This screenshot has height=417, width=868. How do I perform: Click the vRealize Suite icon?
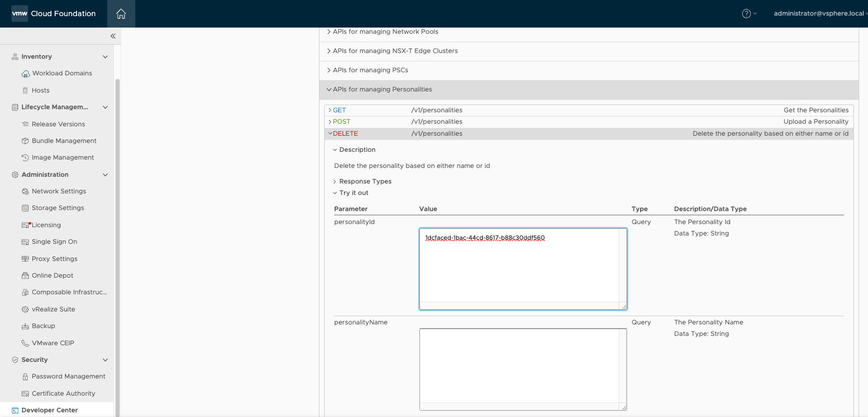(25, 309)
